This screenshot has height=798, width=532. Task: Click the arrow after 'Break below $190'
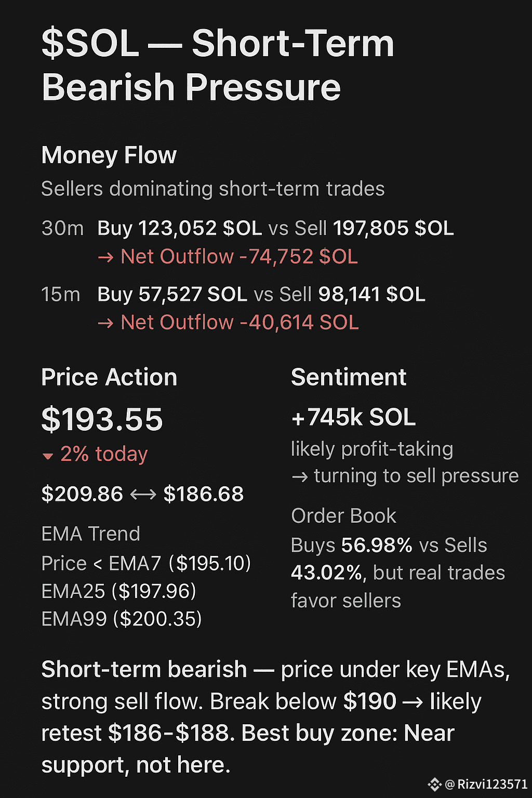(x=413, y=702)
